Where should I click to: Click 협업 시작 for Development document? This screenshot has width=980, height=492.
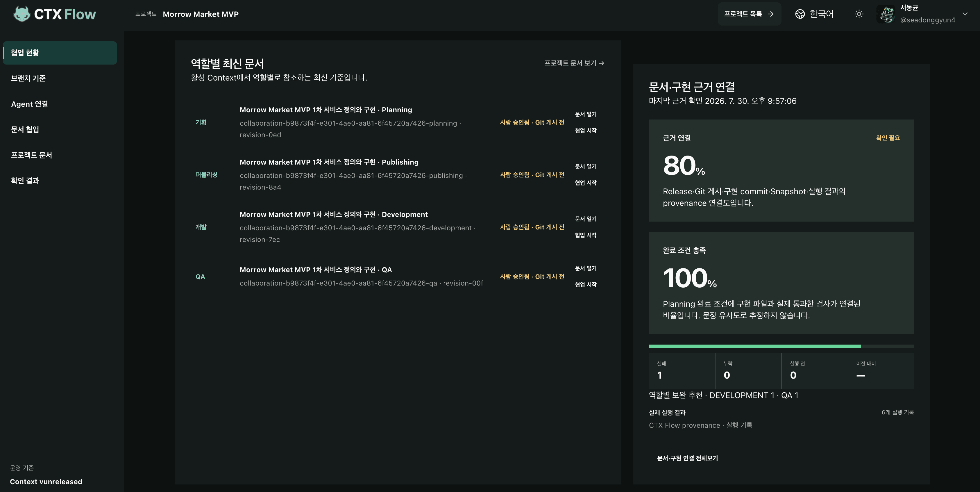tap(586, 235)
